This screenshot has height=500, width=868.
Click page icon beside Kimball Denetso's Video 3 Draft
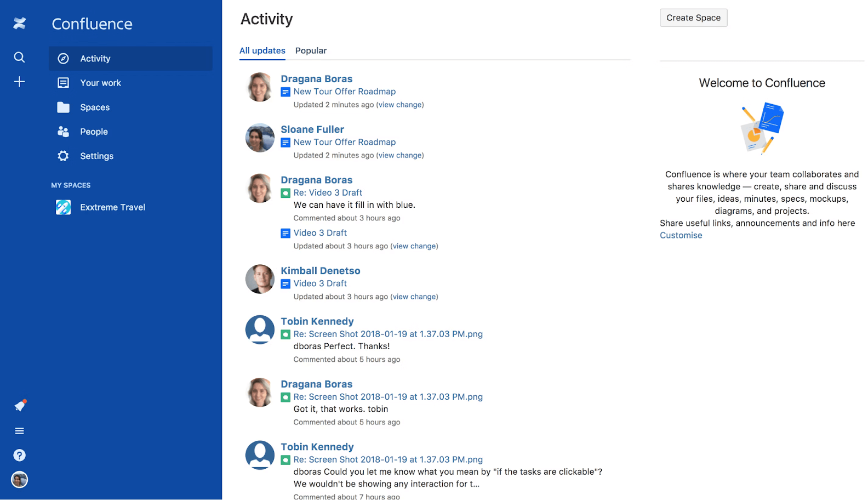point(285,284)
